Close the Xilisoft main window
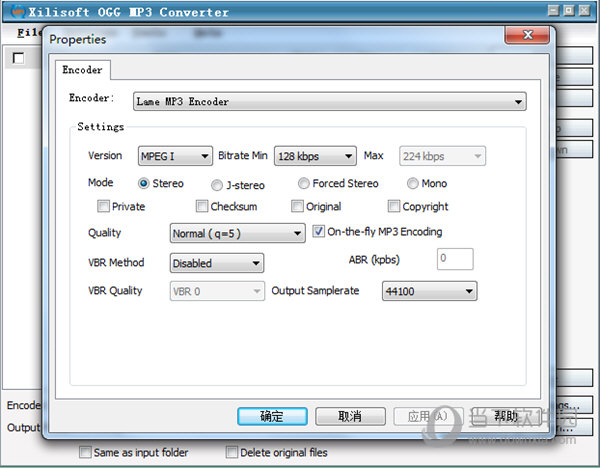The image size is (600, 468). pos(584,11)
